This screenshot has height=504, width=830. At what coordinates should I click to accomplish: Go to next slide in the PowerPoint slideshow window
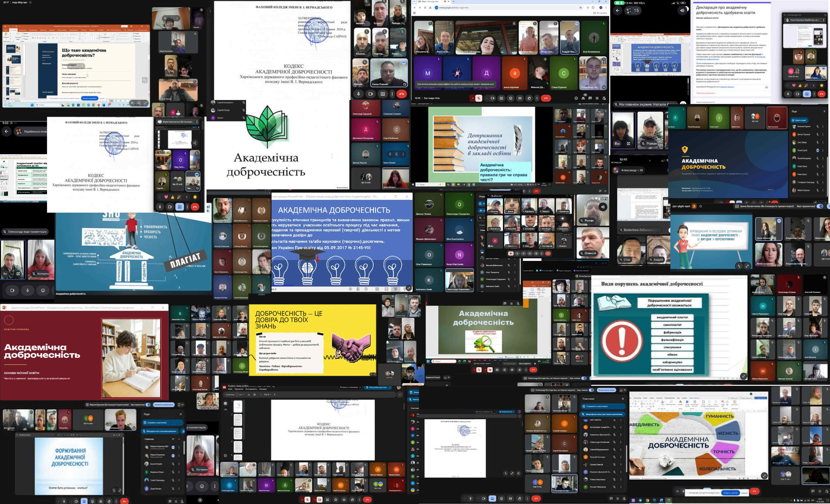[x=366, y=289]
